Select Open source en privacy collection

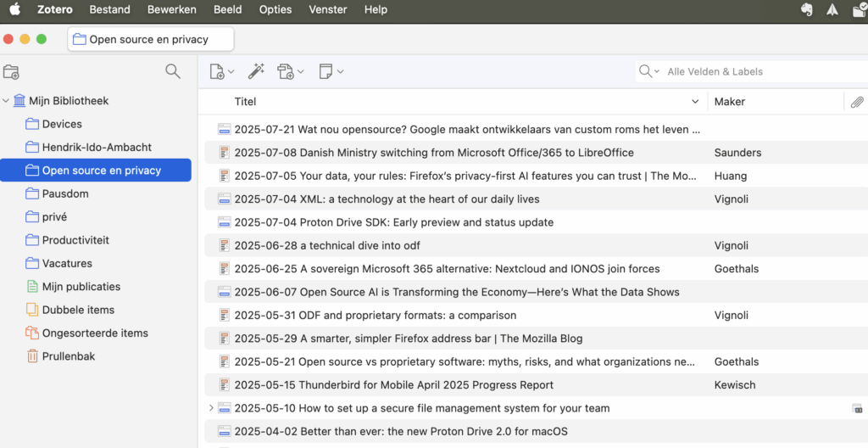[96, 171]
